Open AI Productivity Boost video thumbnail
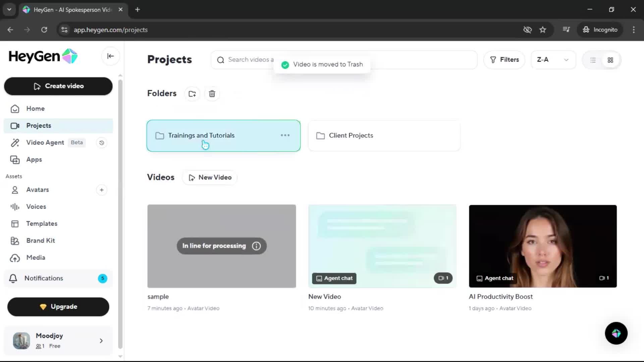 pyautogui.click(x=542, y=246)
